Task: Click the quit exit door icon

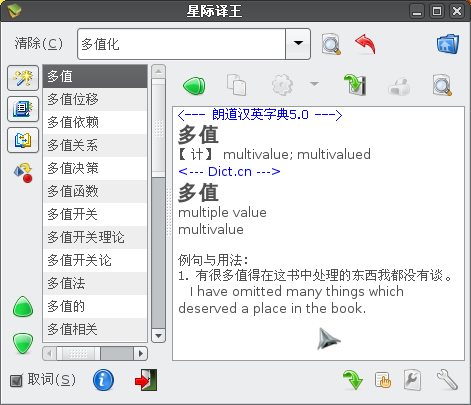Action: pos(146,380)
